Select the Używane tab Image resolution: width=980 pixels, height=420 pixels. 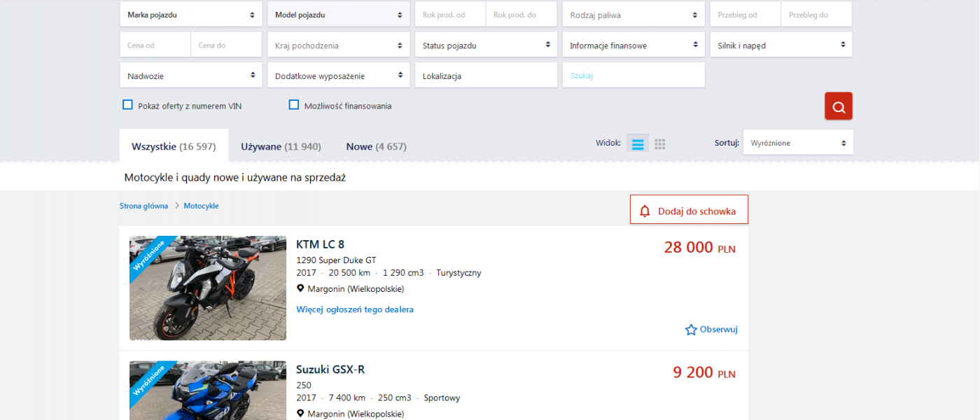tap(281, 146)
